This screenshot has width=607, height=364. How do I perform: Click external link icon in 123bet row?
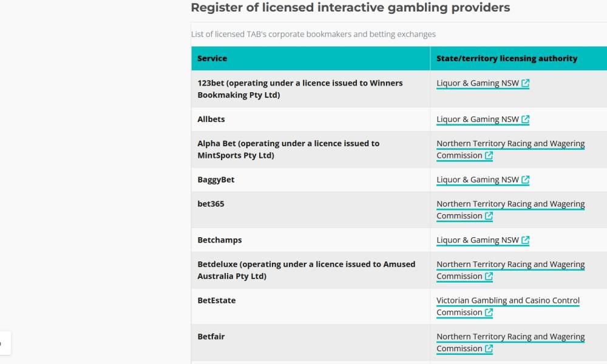pyautogui.click(x=526, y=83)
